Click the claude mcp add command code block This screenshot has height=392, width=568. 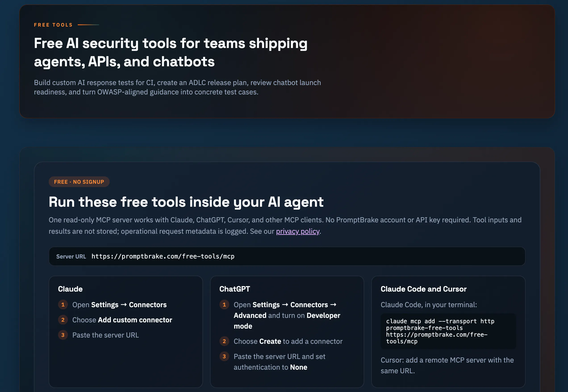pos(448,331)
